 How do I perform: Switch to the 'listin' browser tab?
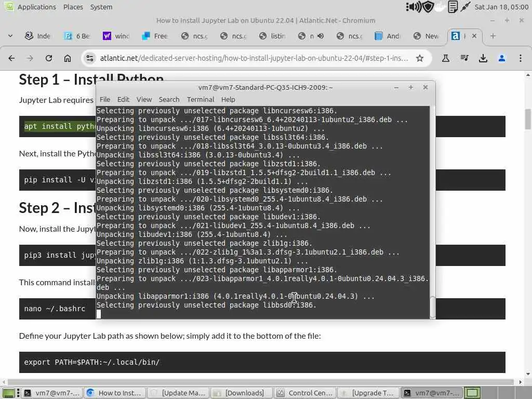[272, 36]
